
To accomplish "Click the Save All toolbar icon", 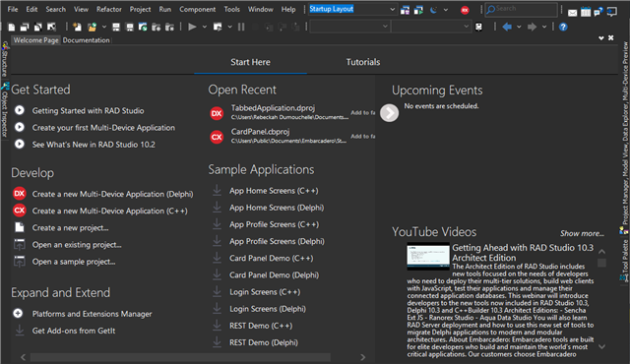I will [x=129, y=27].
